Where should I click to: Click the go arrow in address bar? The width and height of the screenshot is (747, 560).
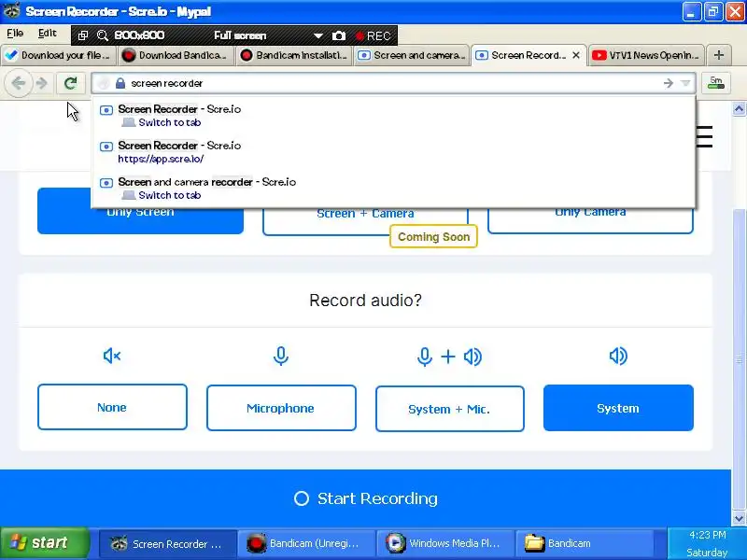669,83
